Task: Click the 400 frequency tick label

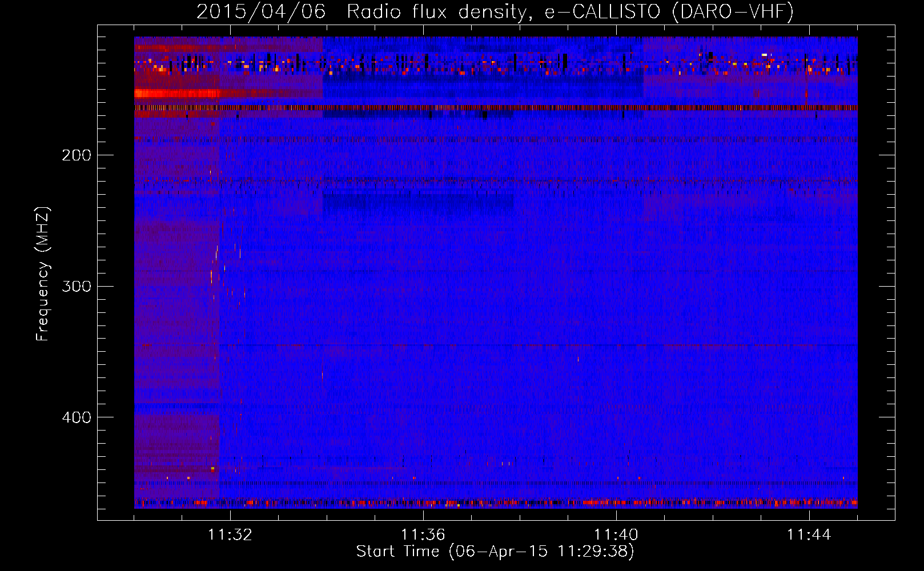Action: pos(77,417)
